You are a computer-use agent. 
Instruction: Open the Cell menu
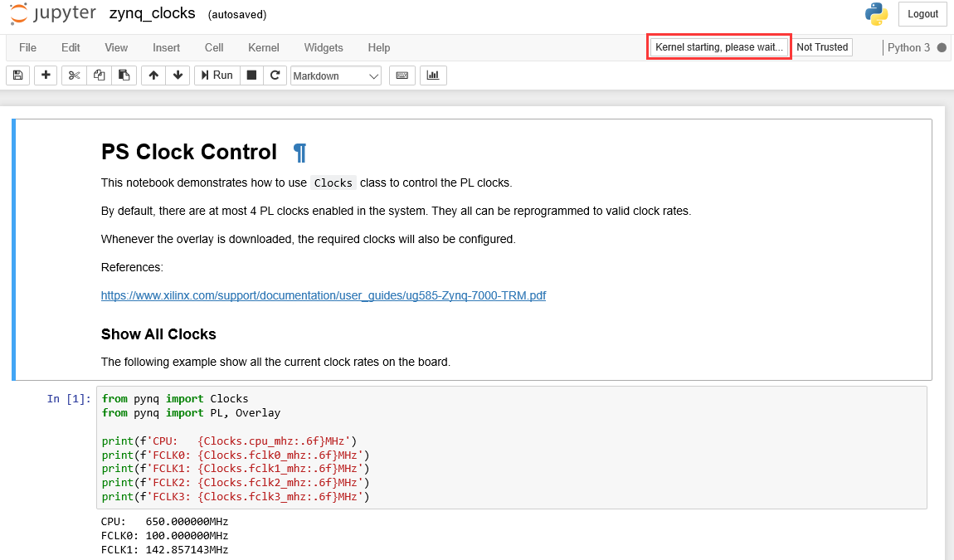tap(213, 47)
